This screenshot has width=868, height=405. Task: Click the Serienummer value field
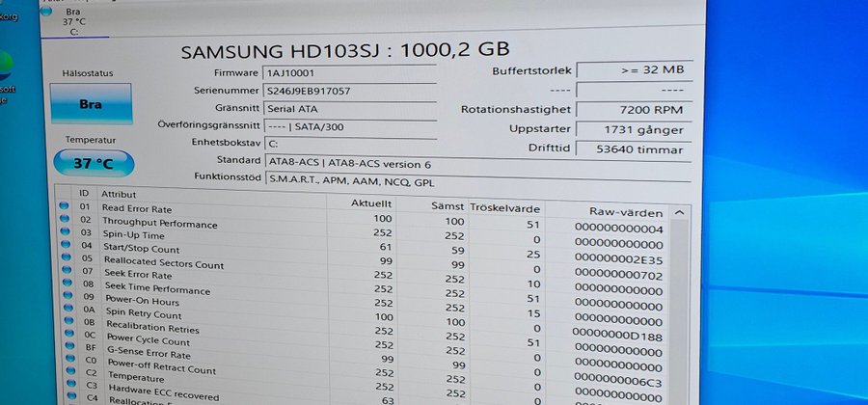tap(349, 91)
